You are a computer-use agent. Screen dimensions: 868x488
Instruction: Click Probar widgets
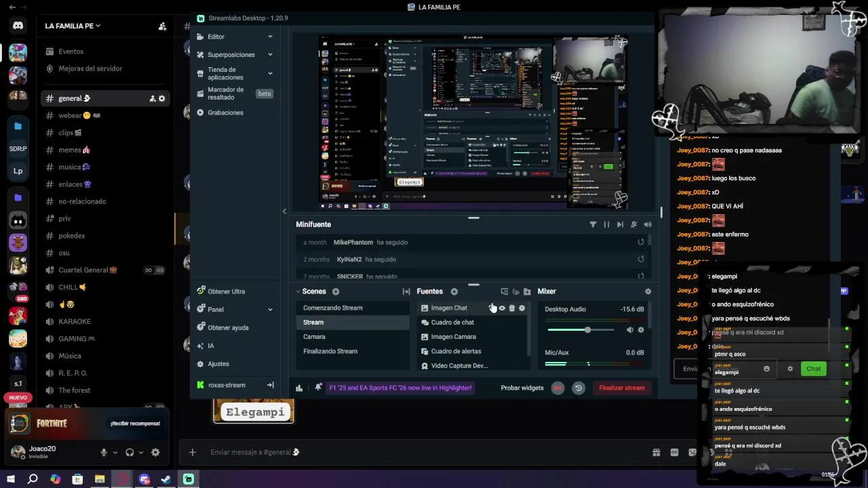point(522,388)
